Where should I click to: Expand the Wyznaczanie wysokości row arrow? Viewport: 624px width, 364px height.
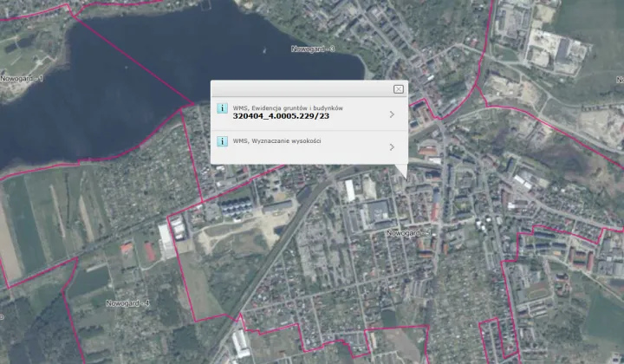point(392,147)
